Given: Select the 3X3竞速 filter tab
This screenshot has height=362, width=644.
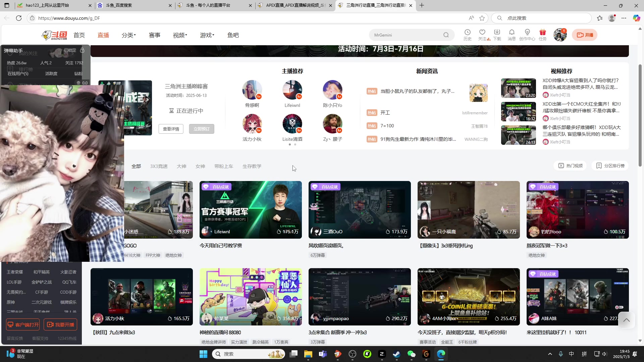Looking at the screenshot, I should point(159,166).
